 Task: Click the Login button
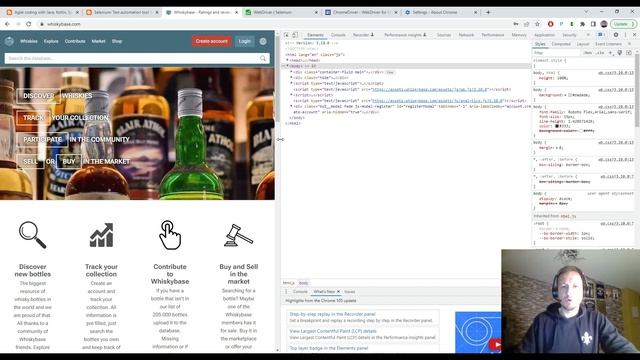click(244, 41)
